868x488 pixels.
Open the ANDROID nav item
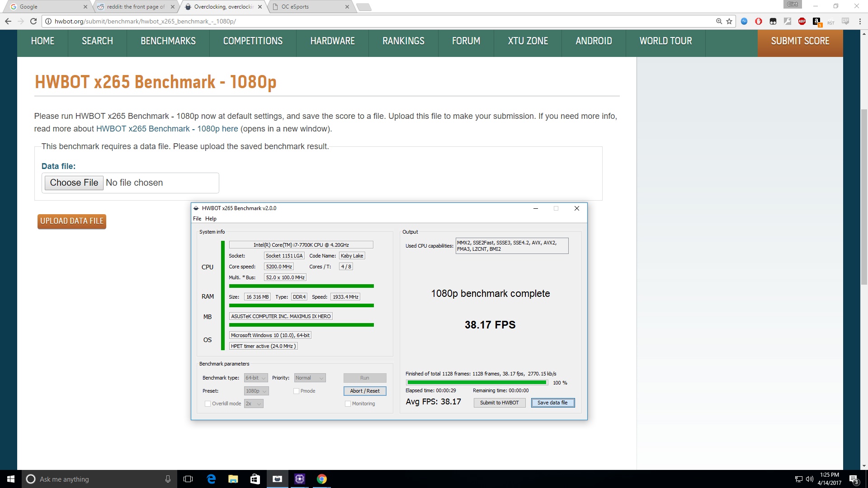pyautogui.click(x=594, y=41)
